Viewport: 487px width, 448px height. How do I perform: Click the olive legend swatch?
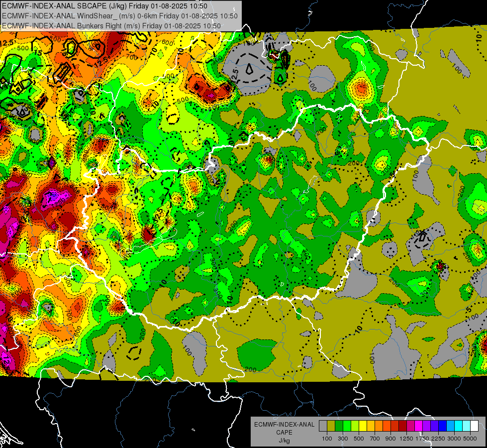coord(331,426)
